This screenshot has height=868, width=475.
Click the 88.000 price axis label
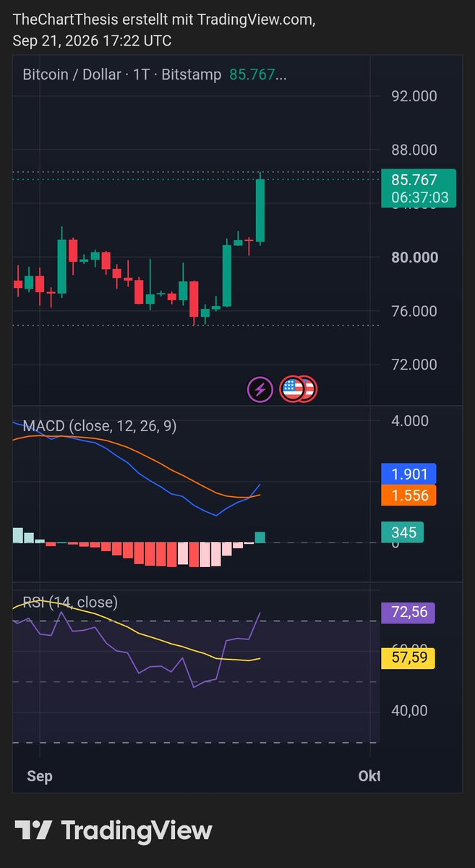[414, 150]
